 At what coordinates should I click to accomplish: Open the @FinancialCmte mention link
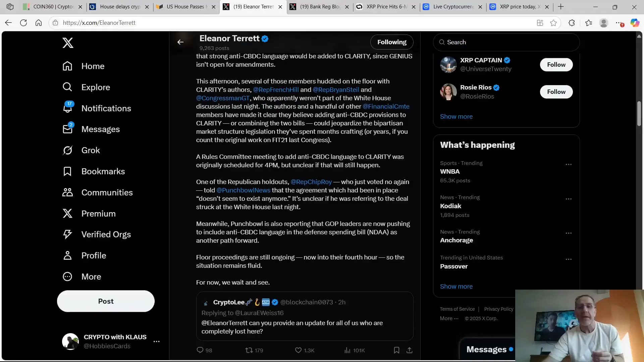pos(386,106)
